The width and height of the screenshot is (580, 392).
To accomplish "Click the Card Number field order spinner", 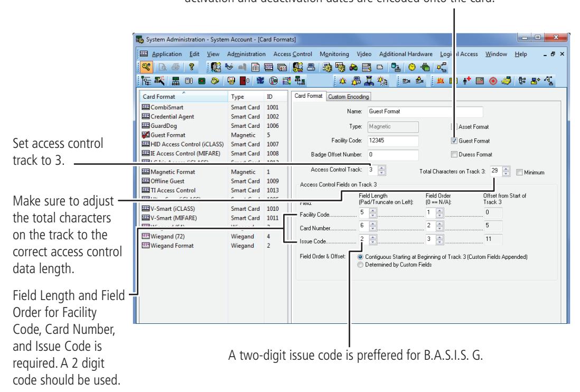I will coord(439,226).
